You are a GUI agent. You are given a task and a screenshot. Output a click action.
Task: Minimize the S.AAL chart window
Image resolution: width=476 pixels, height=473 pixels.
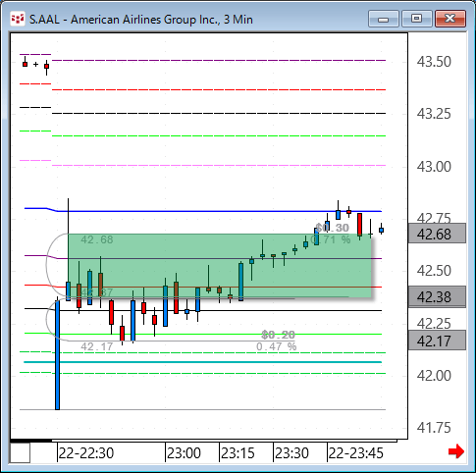pyautogui.click(x=383, y=19)
